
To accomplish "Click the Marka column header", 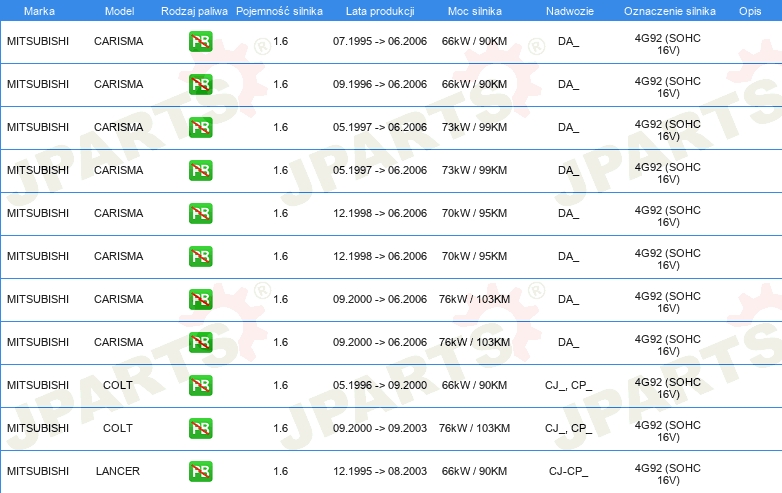I will coord(39,11).
